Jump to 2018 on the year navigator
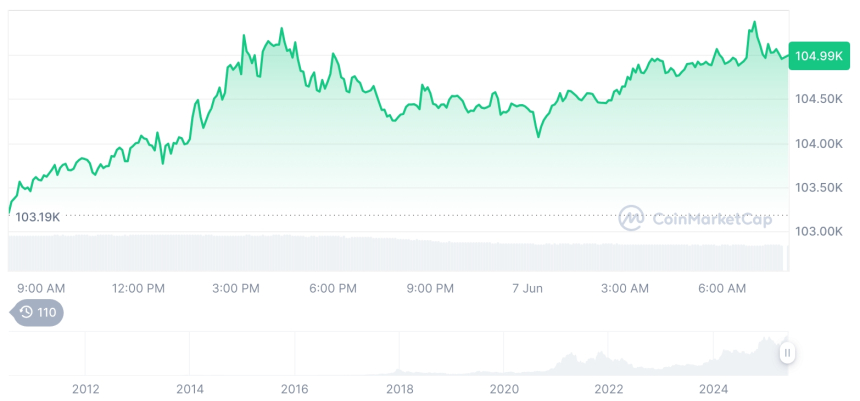The height and width of the screenshot is (401, 860). pos(399,389)
